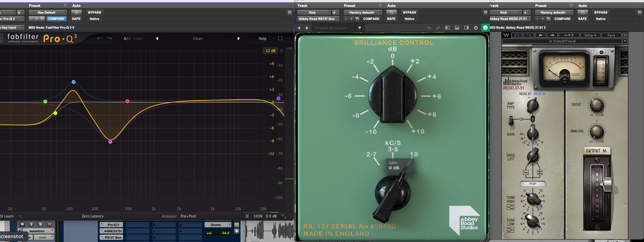Viewport: 644px width, 242px height.
Task: Click Save in the Waves toolbar
Action: (x=611, y=35)
